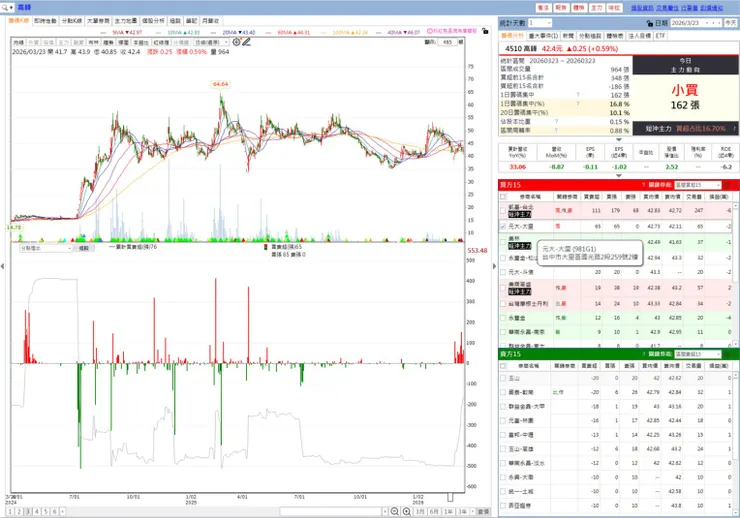Click the 細說 button next to 分點進出

(84, 248)
